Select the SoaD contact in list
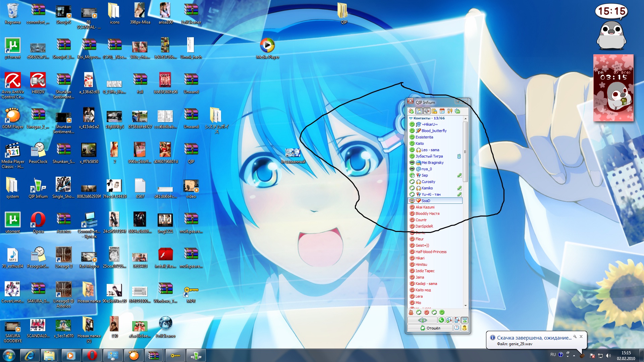This screenshot has width=644, height=362. click(425, 201)
